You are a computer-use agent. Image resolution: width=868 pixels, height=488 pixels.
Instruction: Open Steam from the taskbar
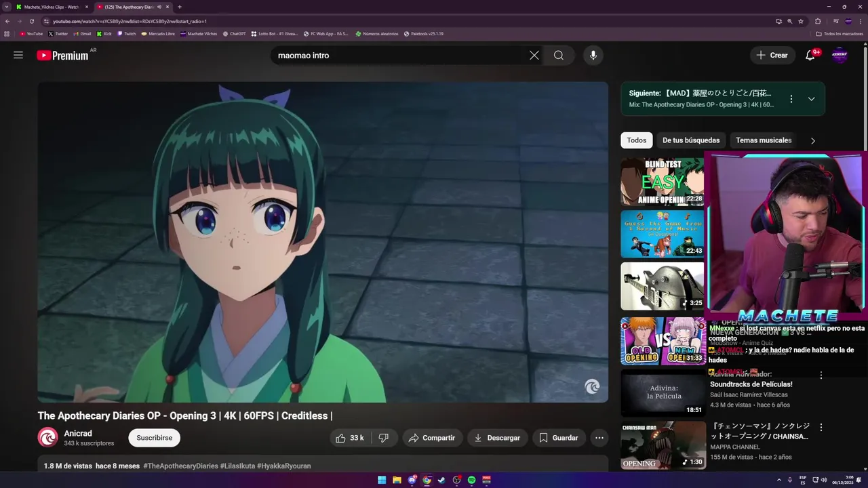click(x=441, y=480)
